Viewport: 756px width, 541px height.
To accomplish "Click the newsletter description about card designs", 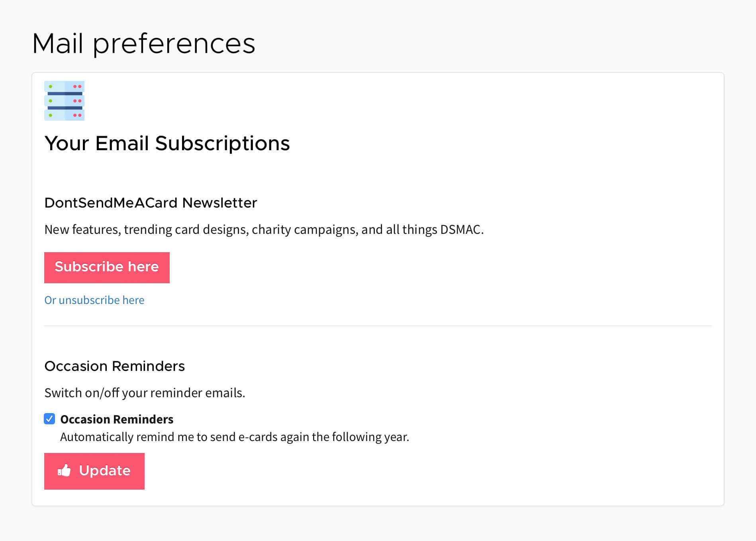I will coord(264,229).
